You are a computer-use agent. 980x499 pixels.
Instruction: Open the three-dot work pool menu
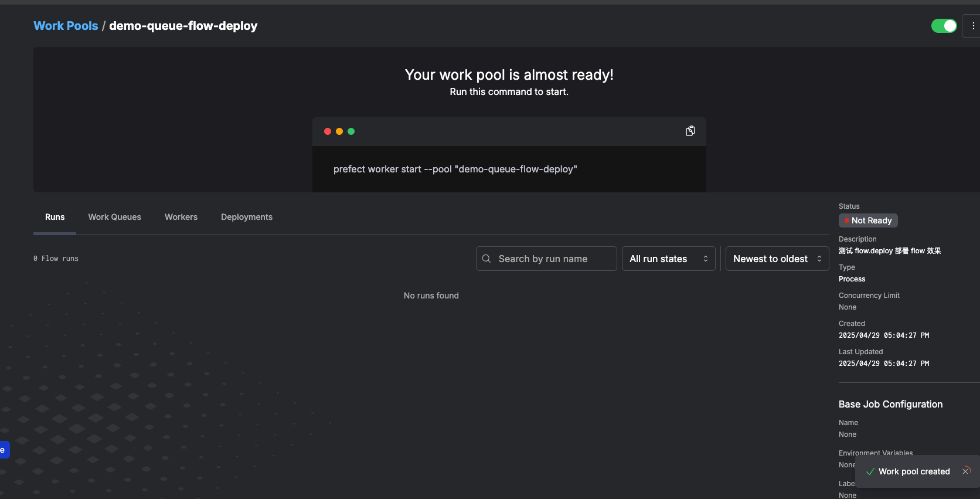[973, 26]
